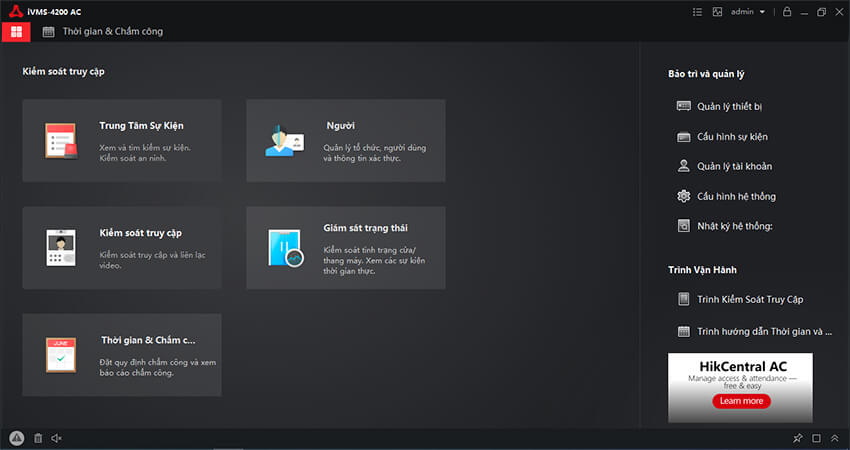Expand bottom panel with double chevron
Screen dimensions: 850x450
point(834,438)
